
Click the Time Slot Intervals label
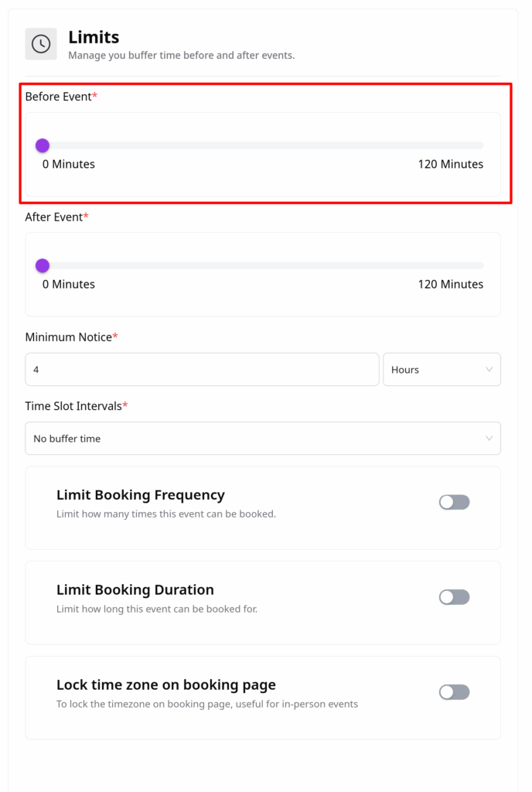coord(73,406)
